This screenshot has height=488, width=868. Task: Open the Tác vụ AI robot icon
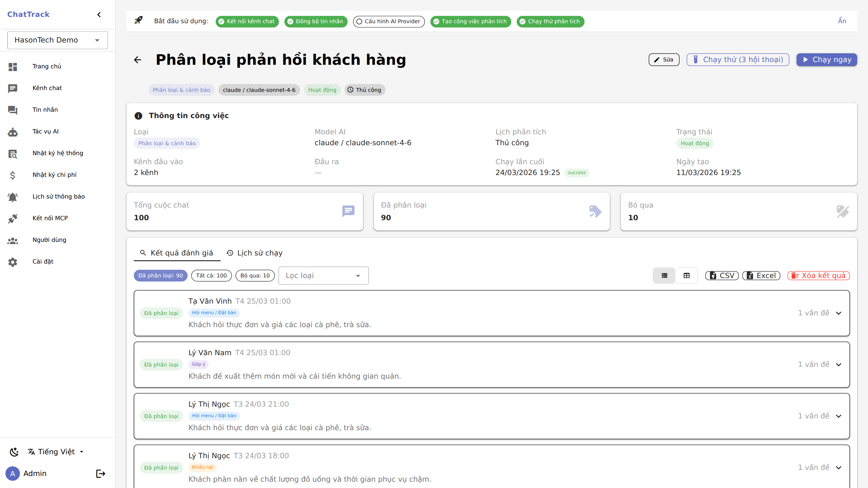point(13,132)
